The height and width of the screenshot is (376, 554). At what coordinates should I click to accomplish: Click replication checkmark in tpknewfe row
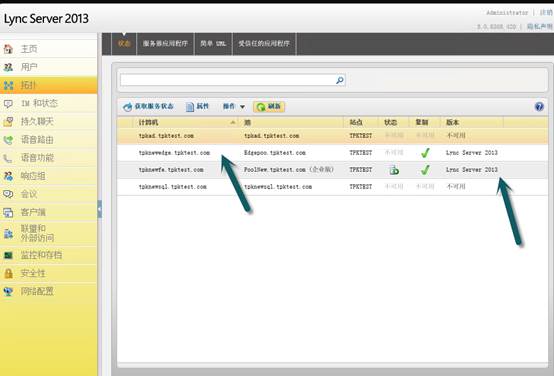[425, 170]
